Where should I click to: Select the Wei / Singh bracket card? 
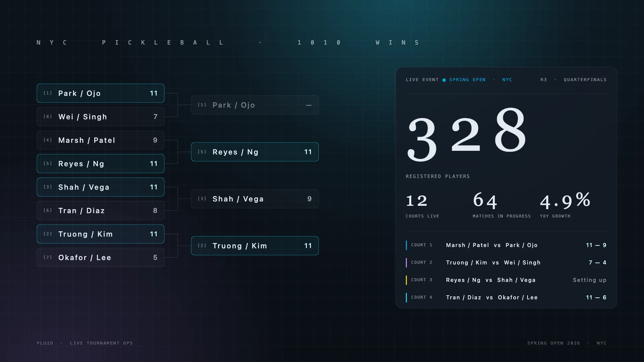[x=101, y=117]
